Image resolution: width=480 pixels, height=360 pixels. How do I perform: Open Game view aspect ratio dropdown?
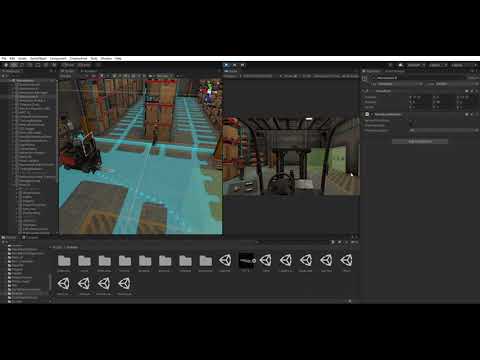click(x=258, y=76)
